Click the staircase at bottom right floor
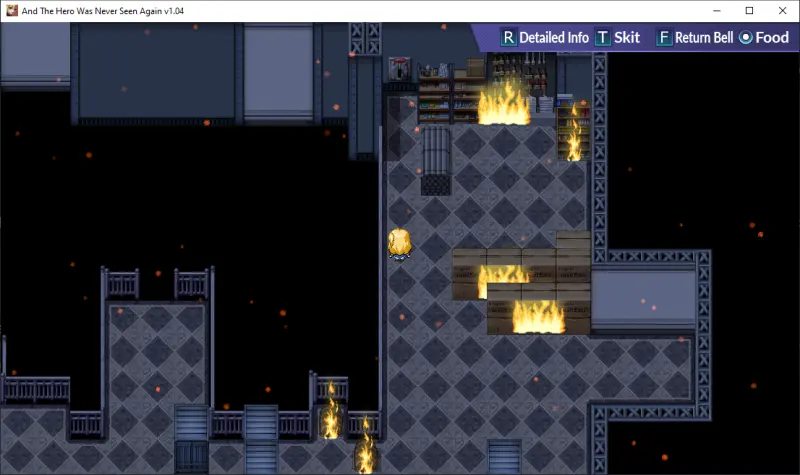800x475 pixels. (x=504, y=456)
